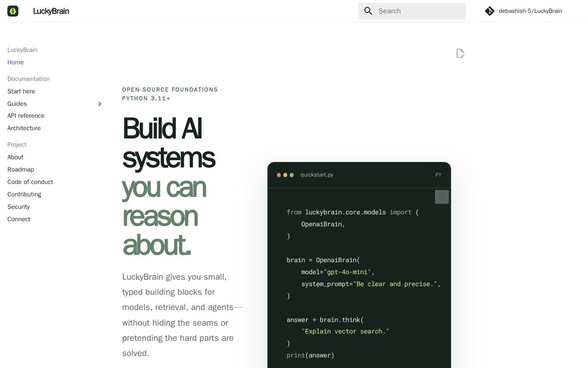Image resolution: width=588 pixels, height=368 pixels.
Task: Click the green "you can reason about." headline
Action: (164, 216)
